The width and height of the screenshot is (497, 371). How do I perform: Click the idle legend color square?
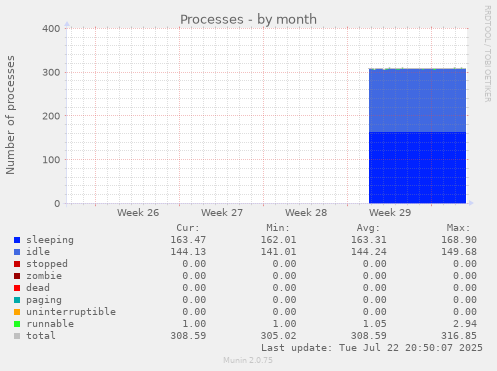pos(17,252)
